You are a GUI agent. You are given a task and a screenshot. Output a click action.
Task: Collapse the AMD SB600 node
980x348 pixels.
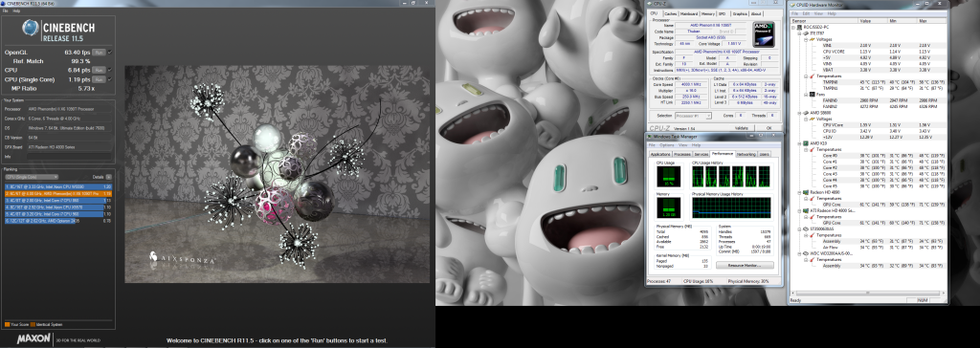pyautogui.click(x=799, y=113)
